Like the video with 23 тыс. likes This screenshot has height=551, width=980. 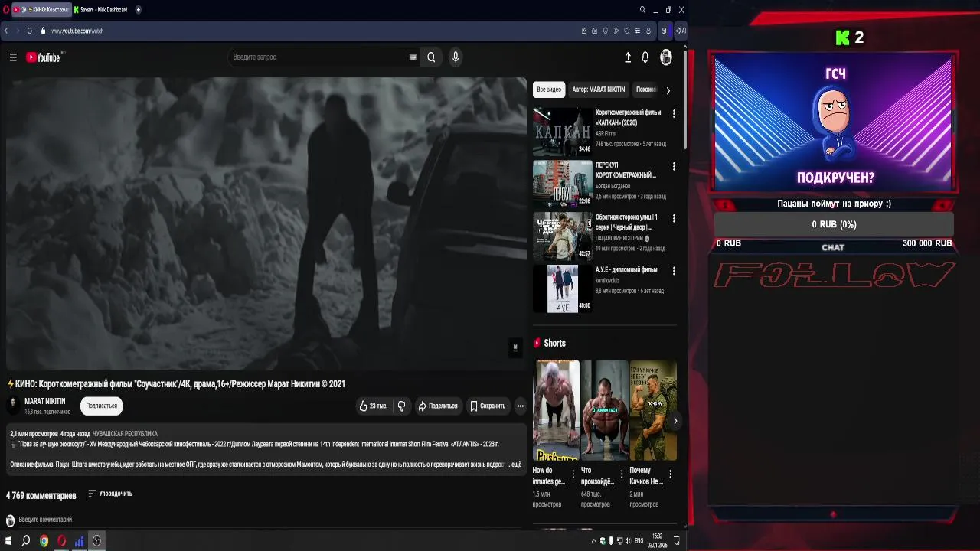pyautogui.click(x=373, y=406)
